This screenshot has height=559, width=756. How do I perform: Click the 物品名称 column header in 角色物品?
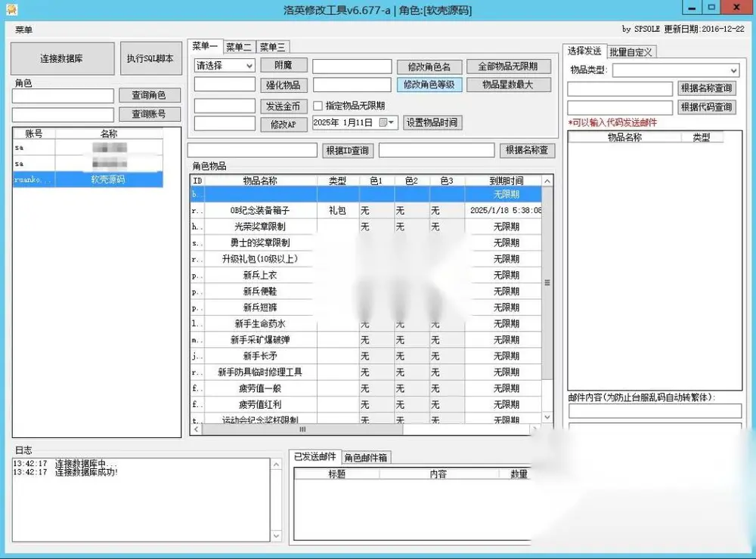coord(260,181)
